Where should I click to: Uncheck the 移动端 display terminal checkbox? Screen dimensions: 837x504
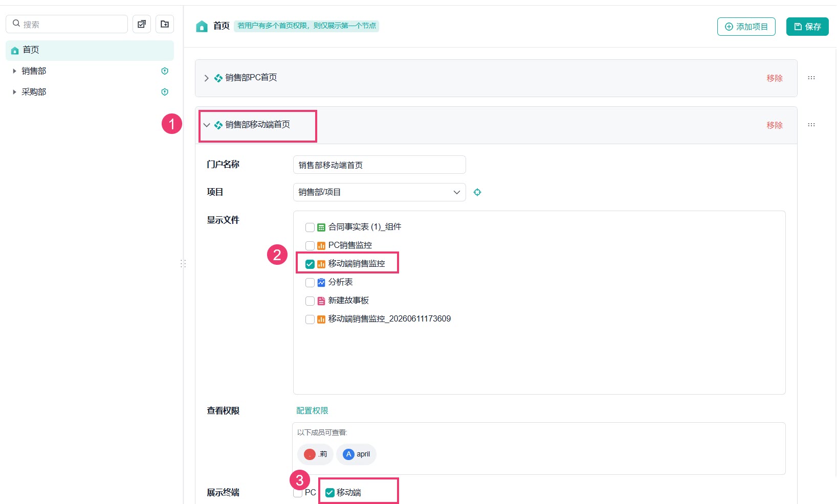tap(330, 493)
